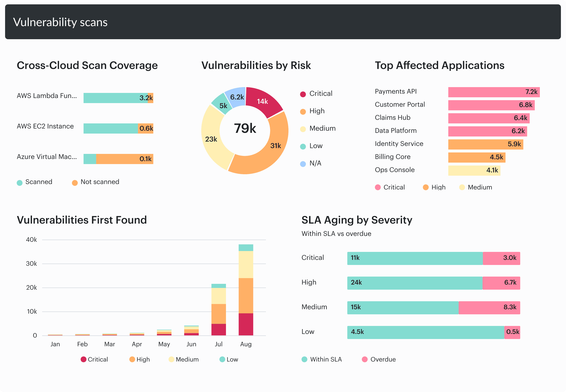The image size is (566, 392).
Task: Click the AWS EC2 Instance label
Action: [x=45, y=126]
